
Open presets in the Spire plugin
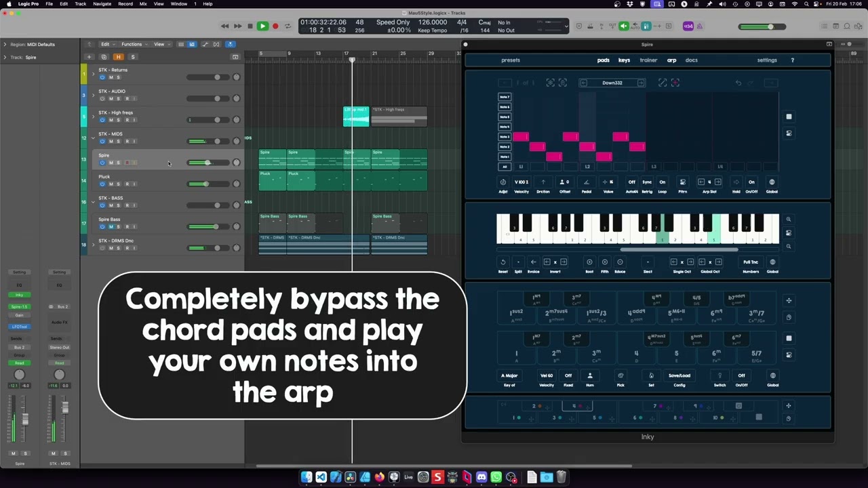511,60
